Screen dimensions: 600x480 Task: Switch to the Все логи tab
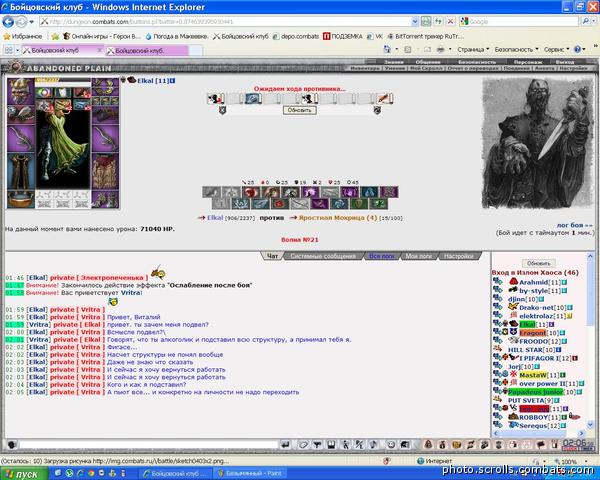(382, 256)
